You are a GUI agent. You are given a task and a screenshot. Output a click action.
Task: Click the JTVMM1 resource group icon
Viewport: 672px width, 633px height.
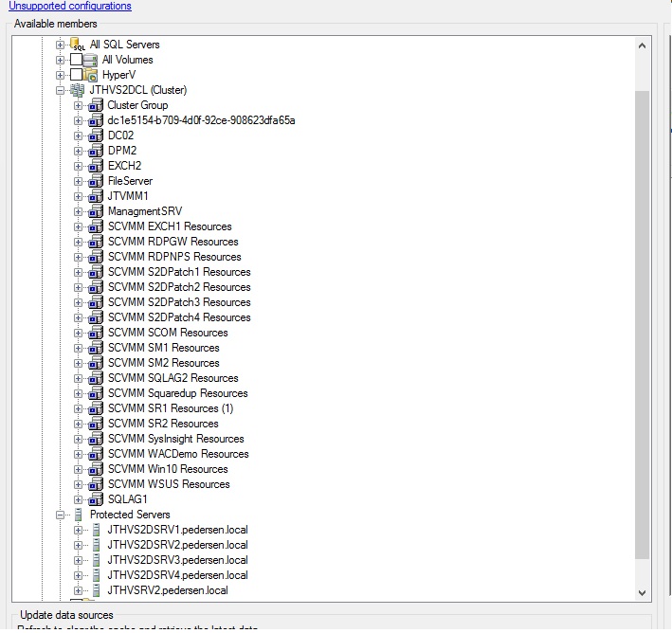coord(96,196)
